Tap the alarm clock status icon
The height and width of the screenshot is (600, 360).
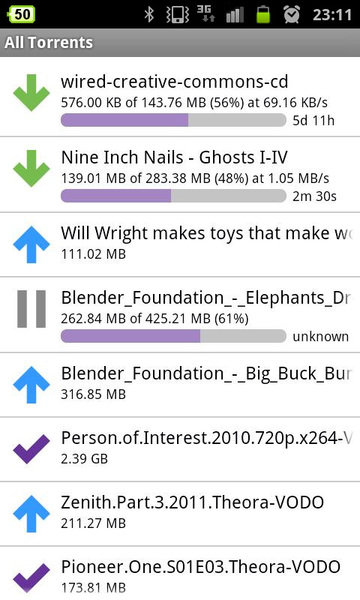[292, 15]
